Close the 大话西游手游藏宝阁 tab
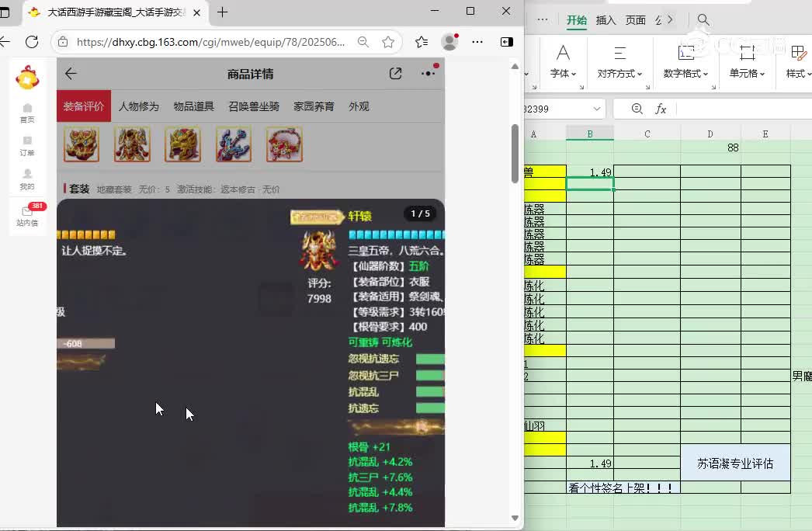This screenshot has height=531, width=812. (x=196, y=12)
